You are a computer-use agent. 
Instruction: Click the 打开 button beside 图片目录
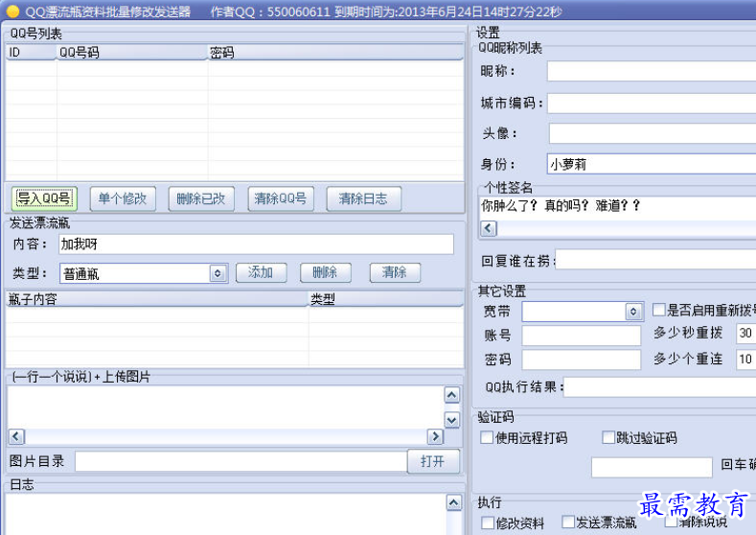432,461
